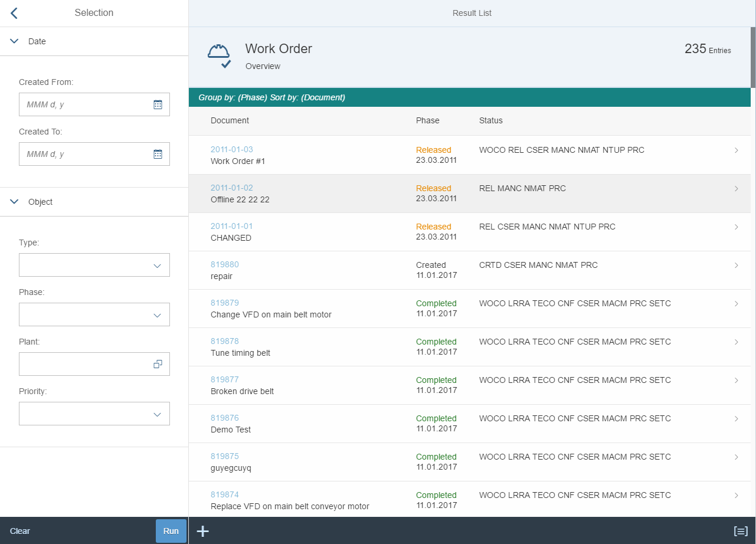The width and height of the screenshot is (756, 544).
Task: Open the Plant value help dialog
Action: [x=157, y=364]
